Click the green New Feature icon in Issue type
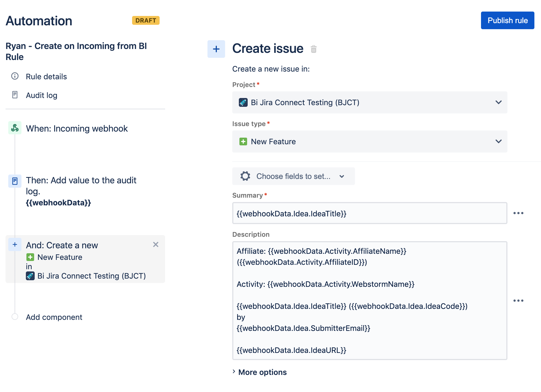Viewport: 541px width, 392px height. click(x=243, y=141)
